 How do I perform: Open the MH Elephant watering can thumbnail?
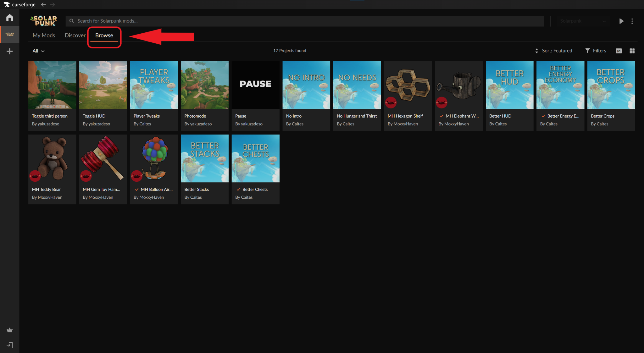459,85
